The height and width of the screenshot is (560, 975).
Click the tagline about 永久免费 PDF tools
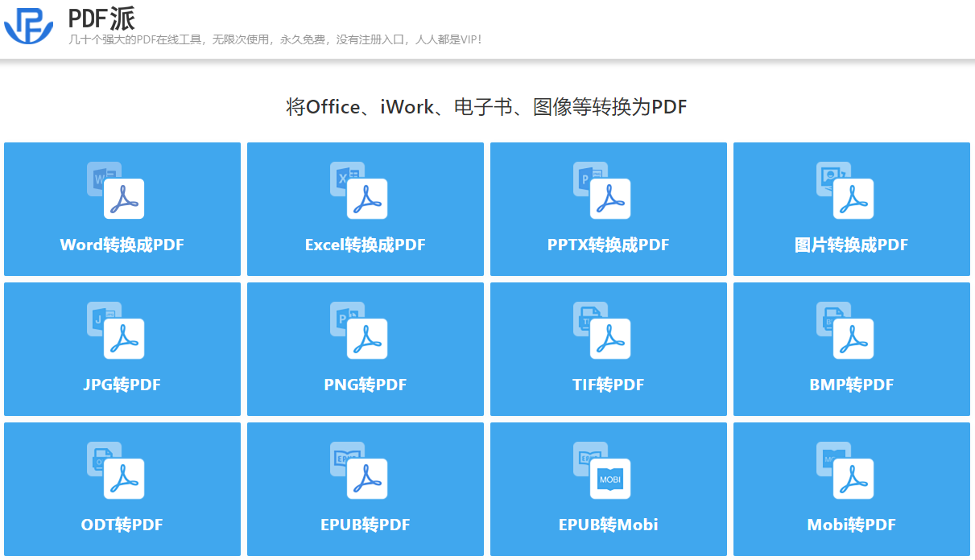click(275, 39)
